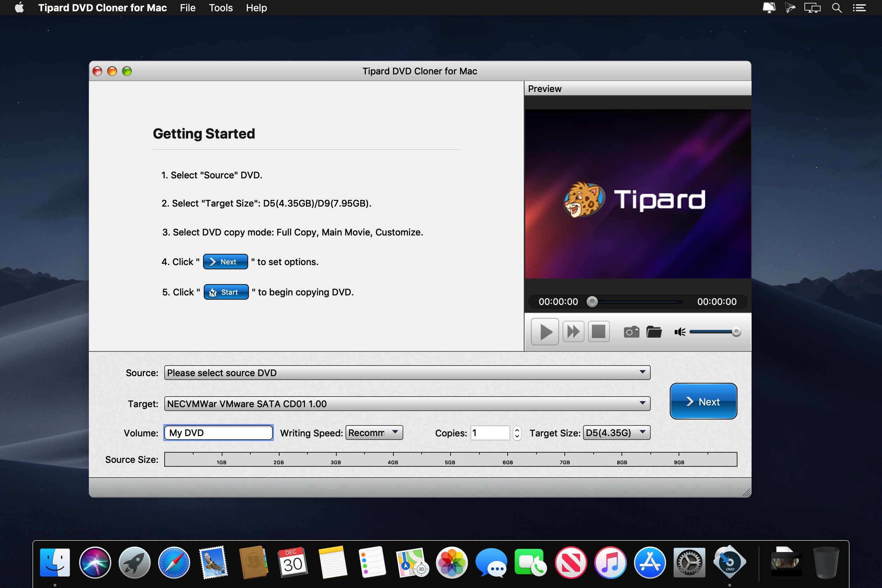Click the Fast Forward button in preview
The height and width of the screenshot is (588, 882).
coord(573,332)
